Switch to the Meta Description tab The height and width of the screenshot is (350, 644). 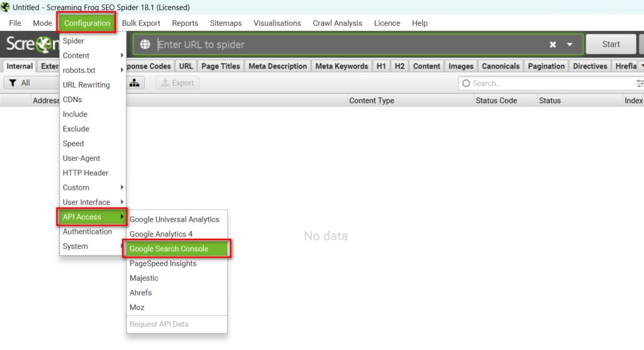coord(277,66)
